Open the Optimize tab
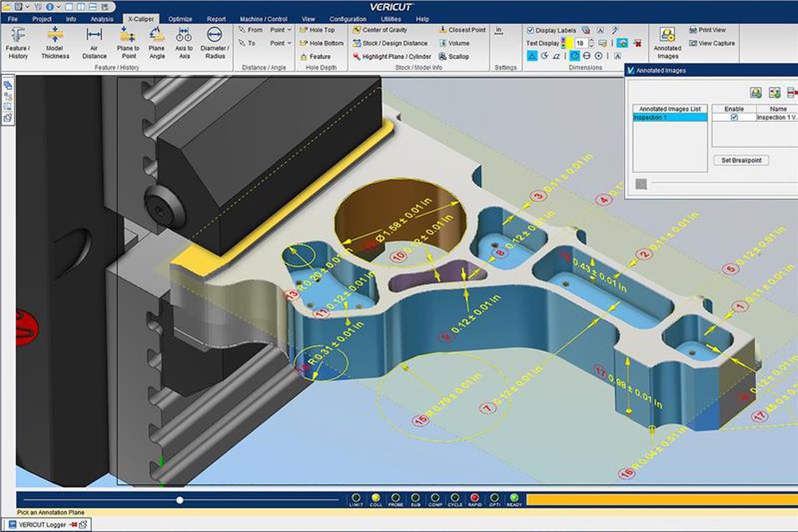This screenshot has width=798, height=532. [x=180, y=19]
